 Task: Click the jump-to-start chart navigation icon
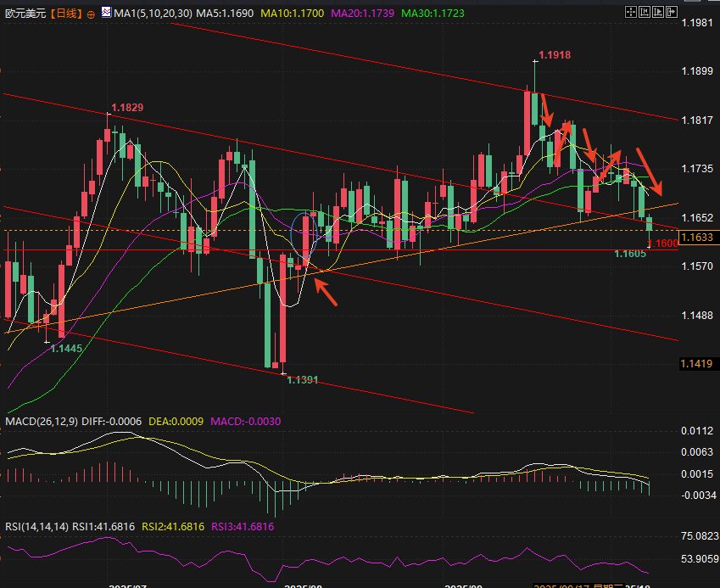645,12
